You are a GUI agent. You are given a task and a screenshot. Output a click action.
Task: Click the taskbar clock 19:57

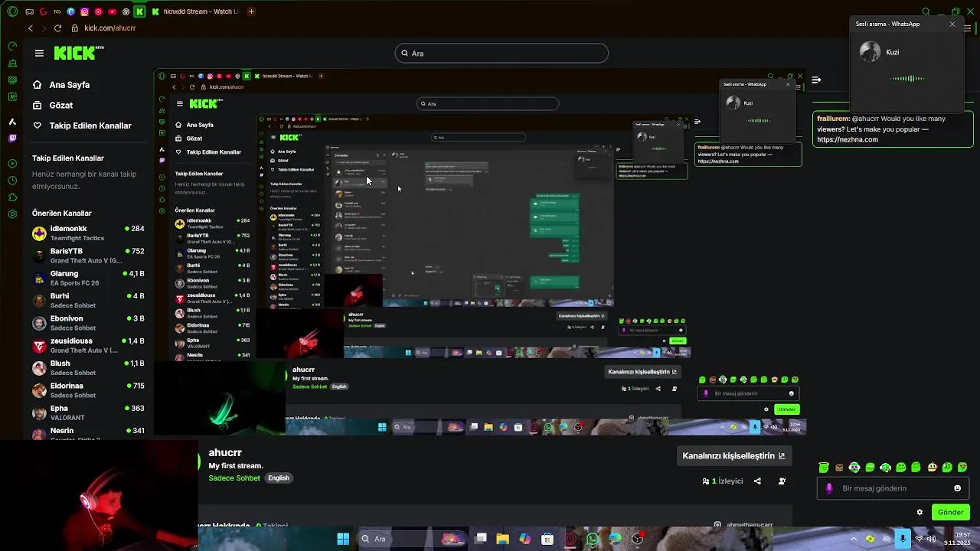[958, 539]
